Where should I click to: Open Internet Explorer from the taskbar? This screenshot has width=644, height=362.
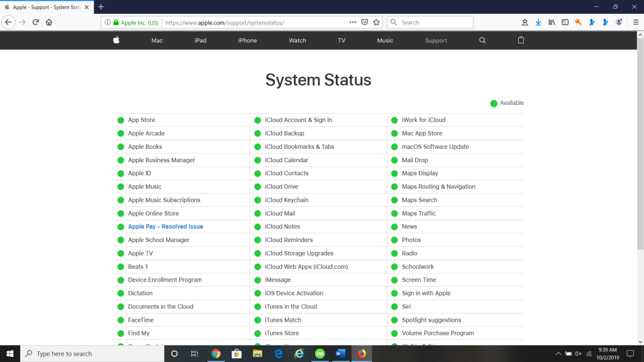coord(299,353)
